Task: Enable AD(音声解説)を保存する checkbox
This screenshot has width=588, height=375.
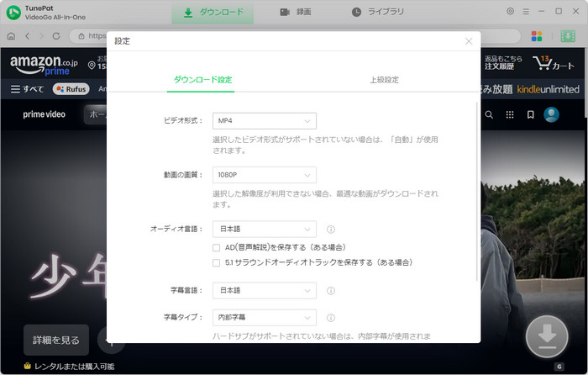Action: click(x=217, y=247)
